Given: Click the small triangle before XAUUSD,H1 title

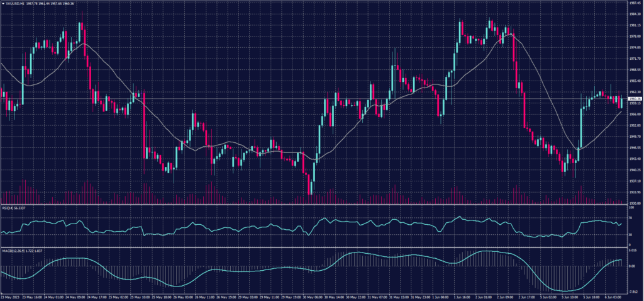Looking at the screenshot, I should pyautogui.click(x=3, y=3).
